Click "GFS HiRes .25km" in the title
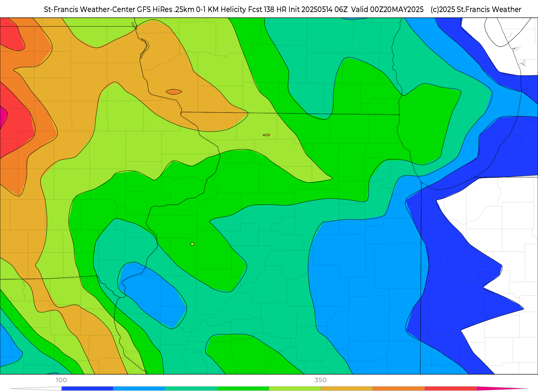Screen dimensions: 538x392 coord(166,10)
